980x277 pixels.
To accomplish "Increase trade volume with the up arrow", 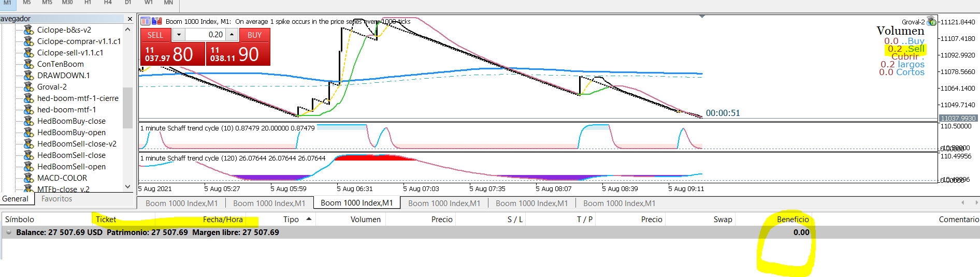I will coord(232,35).
